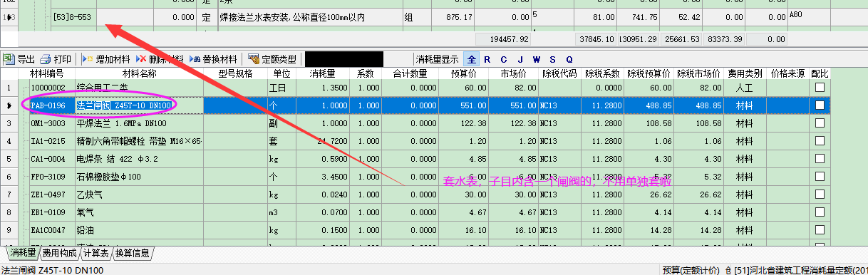Click the 删除材料 delete material button
This screenshot has height=275, width=868.
(160, 59)
